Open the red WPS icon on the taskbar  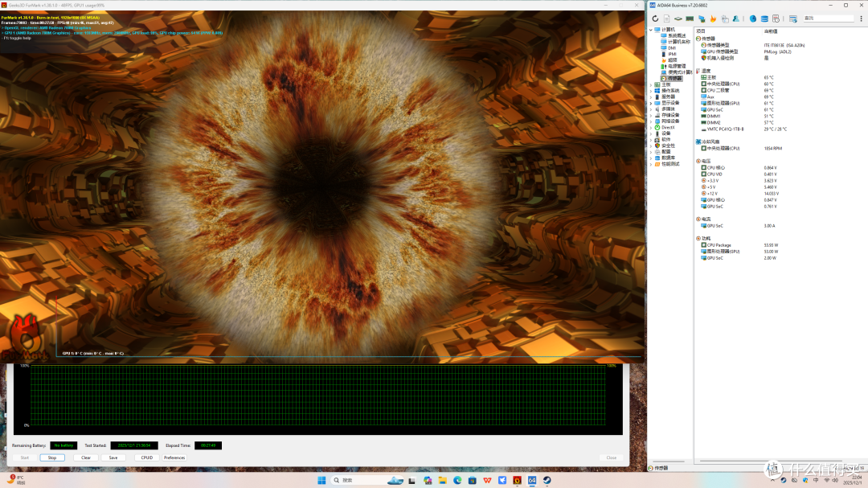[487, 480]
